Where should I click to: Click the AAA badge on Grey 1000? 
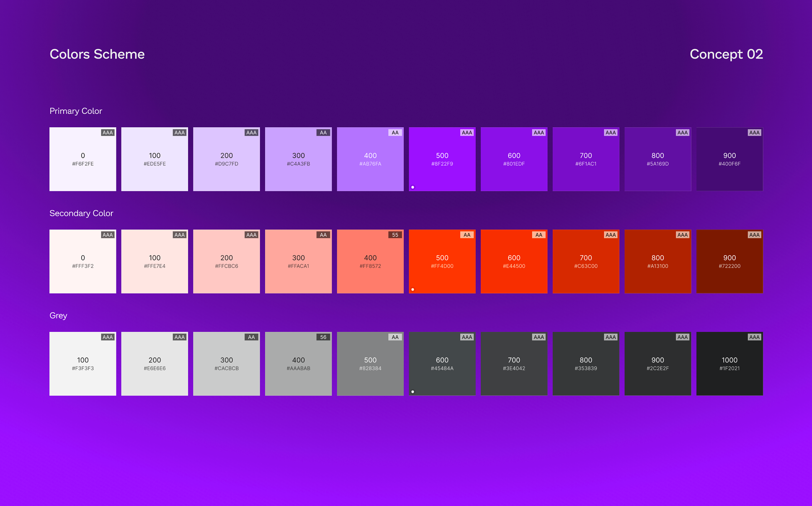[x=754, y=337]
